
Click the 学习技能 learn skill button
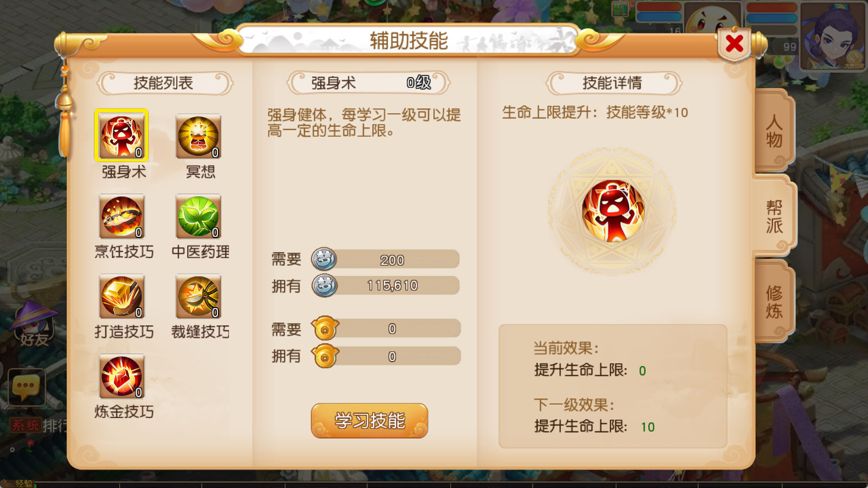[369, 420]
